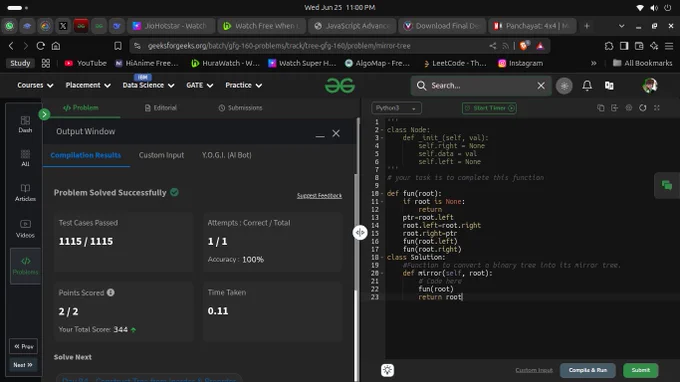The height and width of the screenshot is (382, 680).
Task: Click the notification bell icon
Action: 587,85
